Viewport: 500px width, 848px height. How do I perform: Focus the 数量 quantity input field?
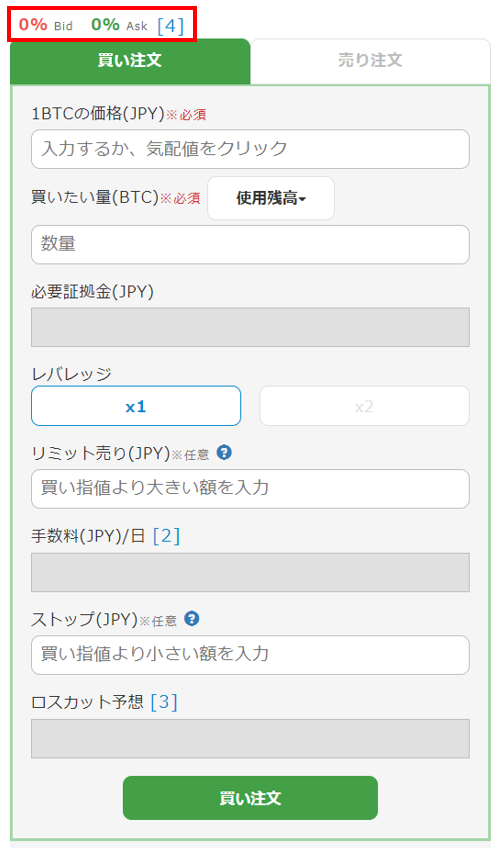click(x=250, y=245)
